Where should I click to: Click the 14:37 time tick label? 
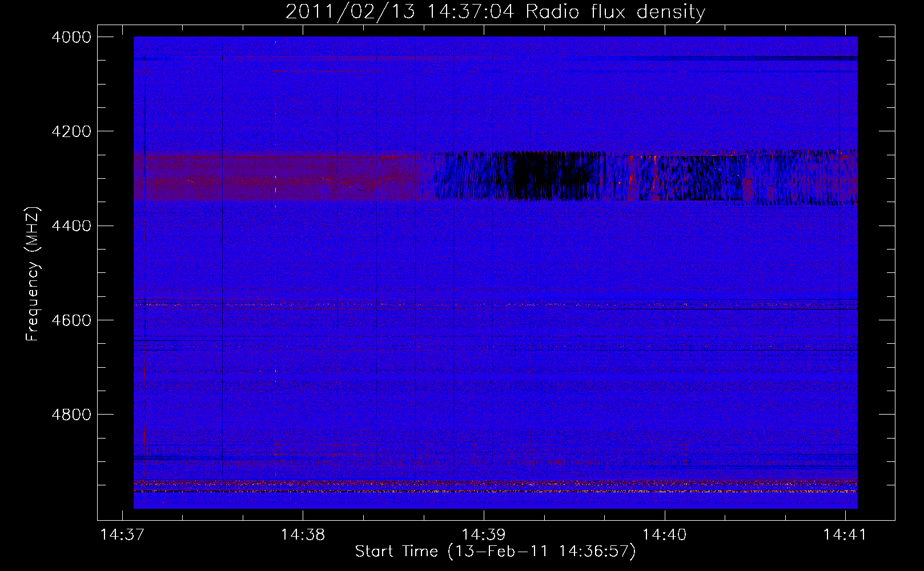coord(122,535)
